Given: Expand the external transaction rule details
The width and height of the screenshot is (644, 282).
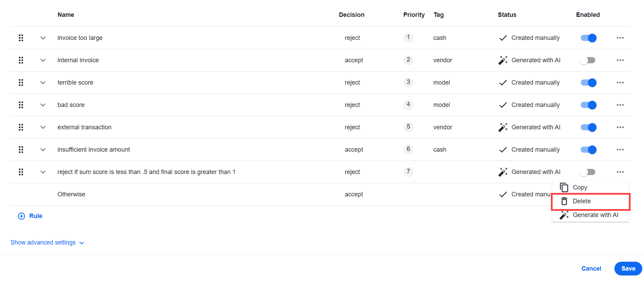Looking at the screenshot, I should pos(43,127).
